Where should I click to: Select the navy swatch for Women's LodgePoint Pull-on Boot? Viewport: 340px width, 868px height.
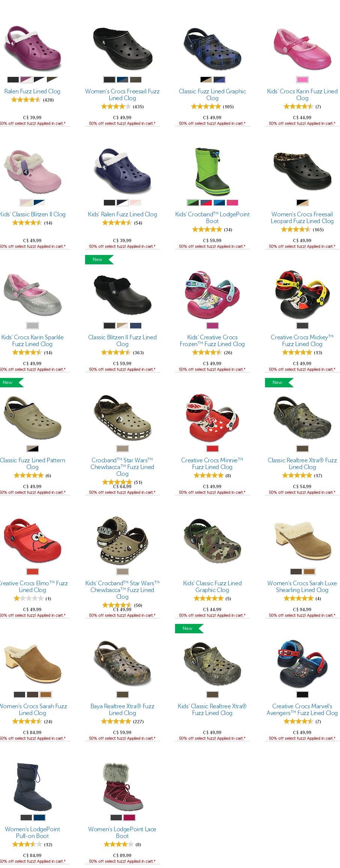click(x=39, y=817)
